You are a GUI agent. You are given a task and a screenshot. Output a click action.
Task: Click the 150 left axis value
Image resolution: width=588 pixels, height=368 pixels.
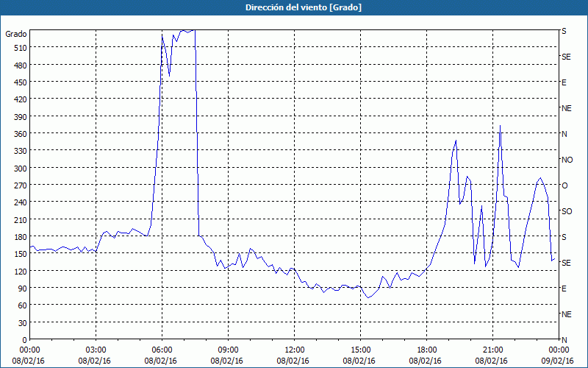coord(21,253)
